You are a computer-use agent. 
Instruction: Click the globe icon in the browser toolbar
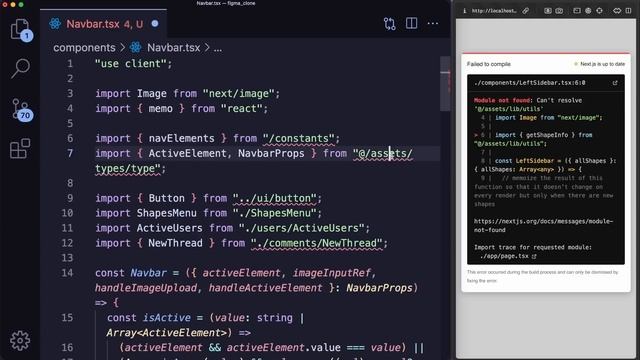click(x=588, y=11)
